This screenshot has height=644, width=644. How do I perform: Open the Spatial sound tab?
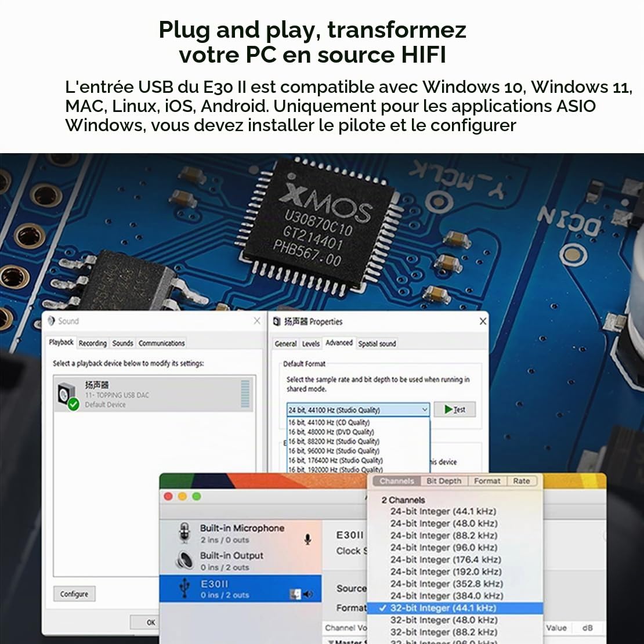(377, 344)
